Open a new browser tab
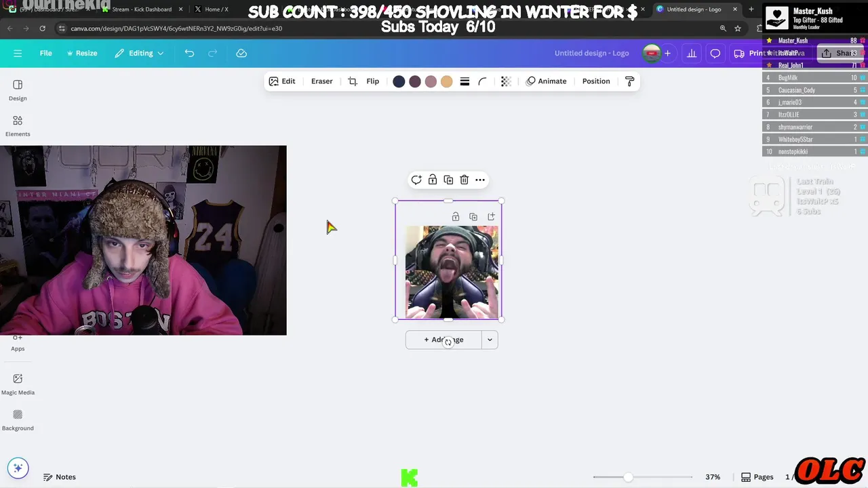 click(751, 9)
